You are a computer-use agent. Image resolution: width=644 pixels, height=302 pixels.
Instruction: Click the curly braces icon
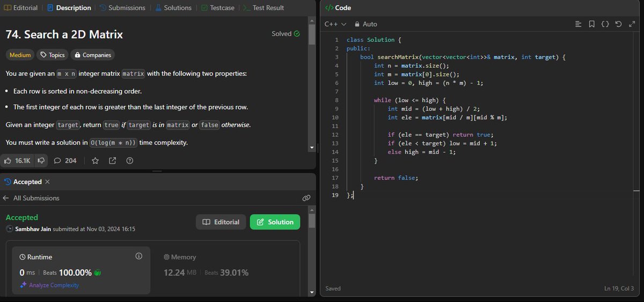coord(605,24)
